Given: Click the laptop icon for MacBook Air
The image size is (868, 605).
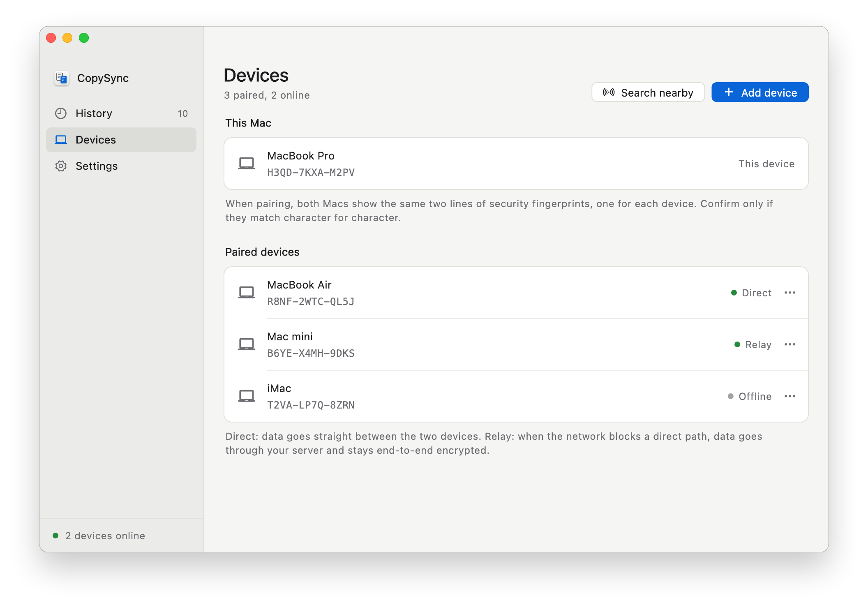Looking at the screenshot, I should click(247, 293).
